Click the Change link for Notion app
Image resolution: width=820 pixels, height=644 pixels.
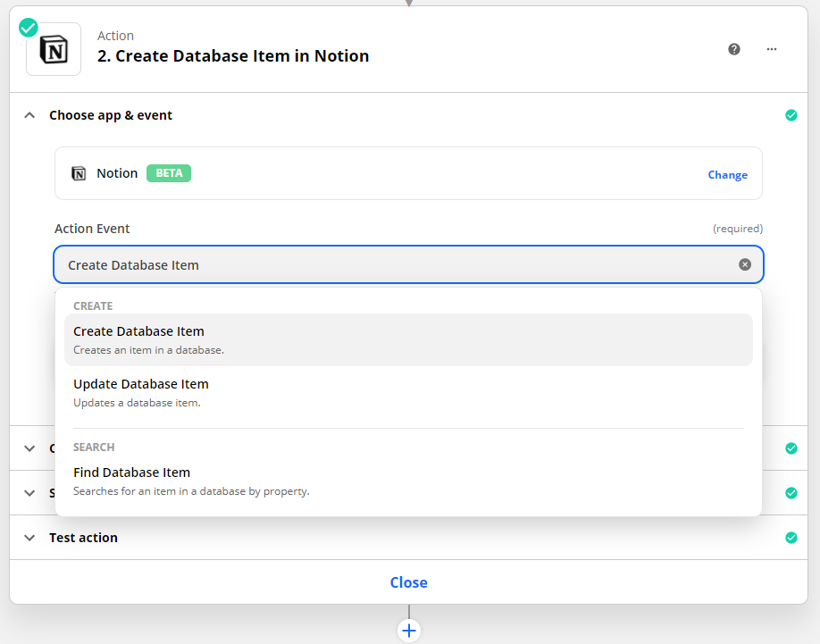(727, 175)
